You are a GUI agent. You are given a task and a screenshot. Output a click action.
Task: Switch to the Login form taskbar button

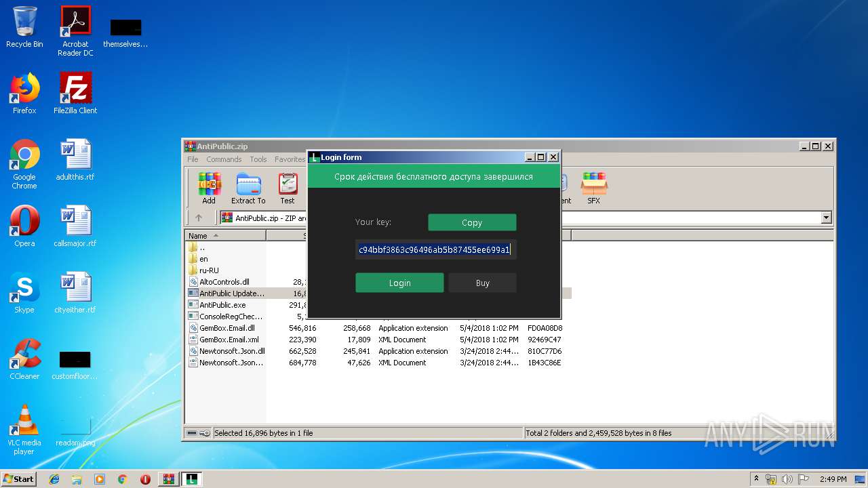coord(192,479)
